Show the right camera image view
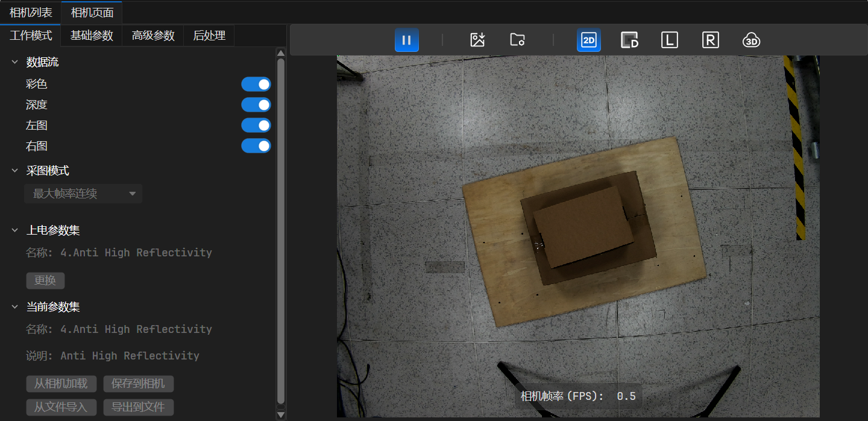This screenshot has width=868, height=421. [x=711, y=40]
